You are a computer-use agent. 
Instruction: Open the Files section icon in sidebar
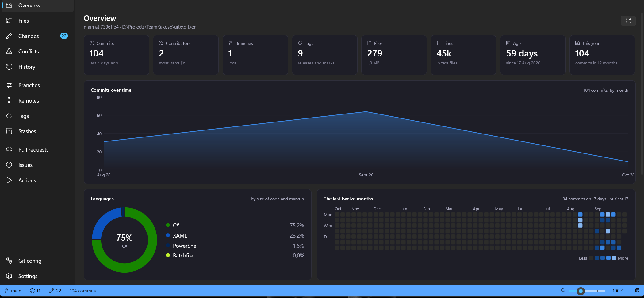click(9, 21)
